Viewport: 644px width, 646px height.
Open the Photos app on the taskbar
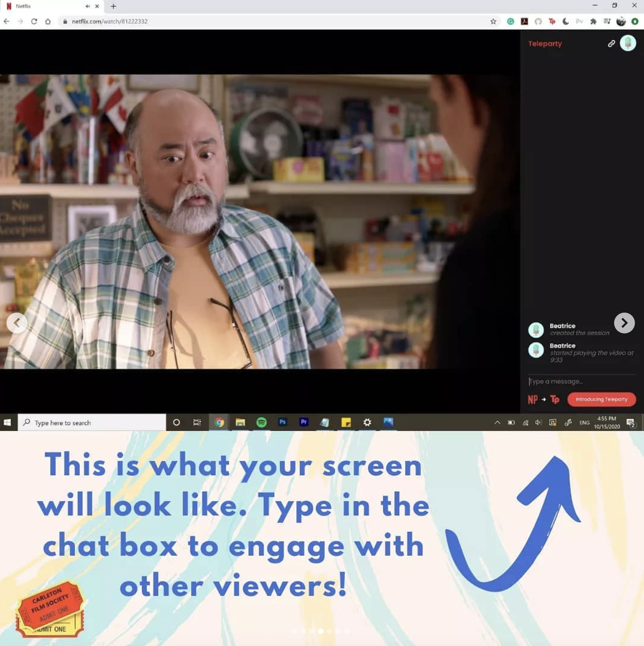pos(388,422)
